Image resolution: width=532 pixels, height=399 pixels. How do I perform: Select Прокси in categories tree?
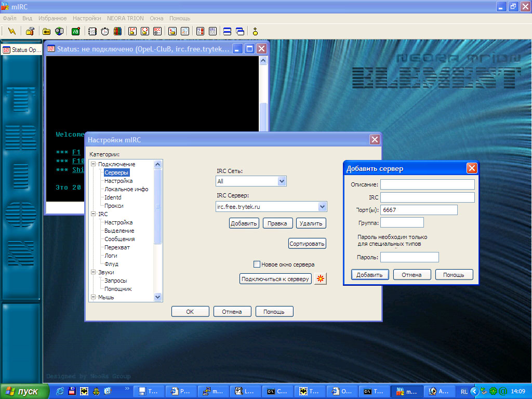coord(114,206)
